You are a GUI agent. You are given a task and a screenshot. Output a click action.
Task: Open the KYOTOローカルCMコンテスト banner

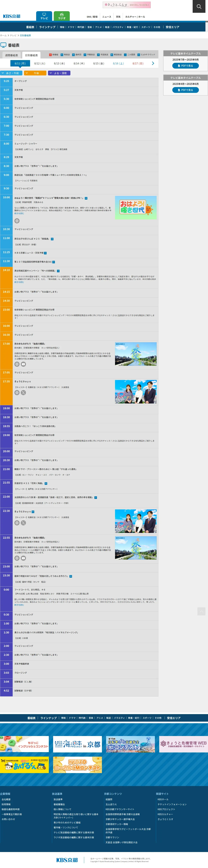click(x=77, y=765)
